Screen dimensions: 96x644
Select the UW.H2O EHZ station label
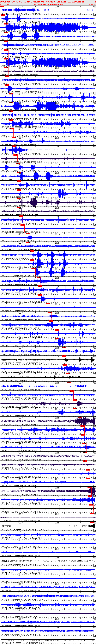[22, 503]
